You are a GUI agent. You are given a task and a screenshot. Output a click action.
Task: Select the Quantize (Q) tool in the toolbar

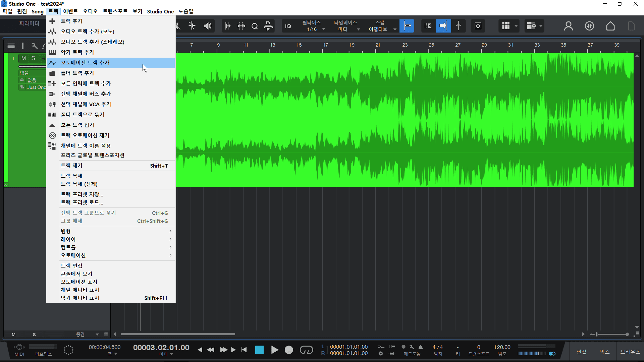[x=255, y=26]
